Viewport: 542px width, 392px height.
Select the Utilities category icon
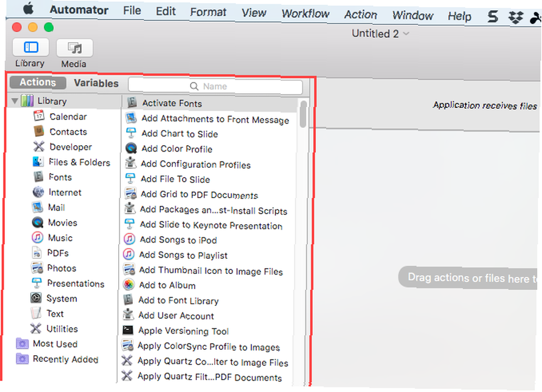(35, 328)
